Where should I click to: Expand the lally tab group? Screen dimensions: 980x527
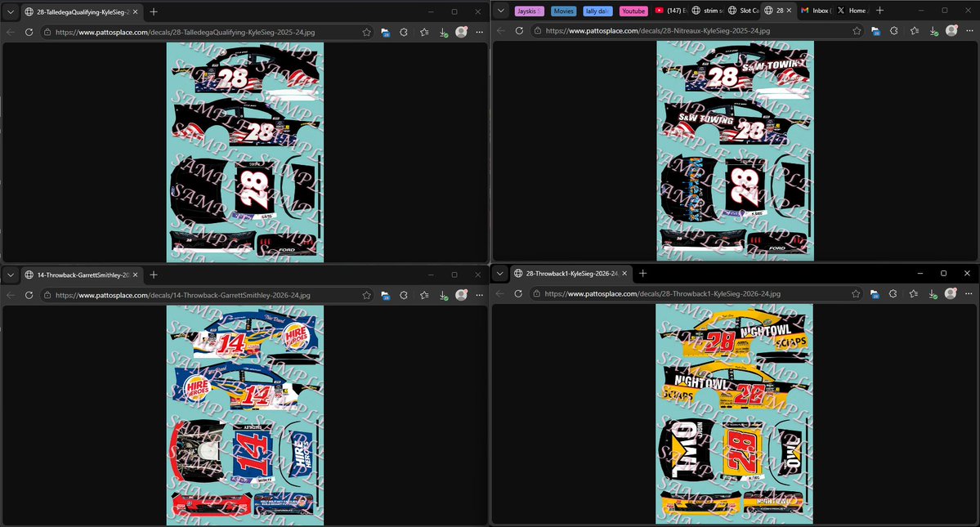point(597,11)
